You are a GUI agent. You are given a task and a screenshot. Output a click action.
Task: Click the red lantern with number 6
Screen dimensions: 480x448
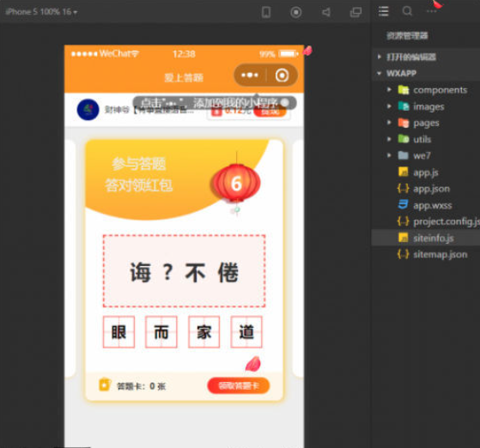click(x=236, y=184)
